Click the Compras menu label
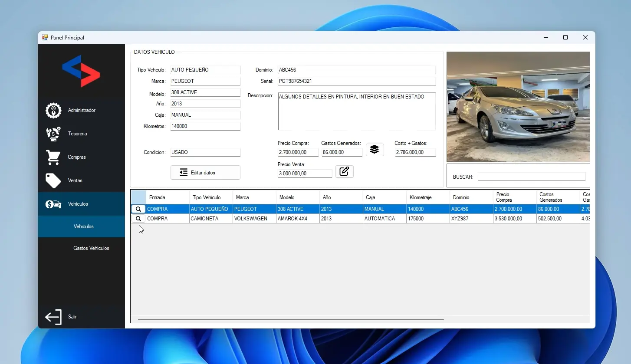 77,157
